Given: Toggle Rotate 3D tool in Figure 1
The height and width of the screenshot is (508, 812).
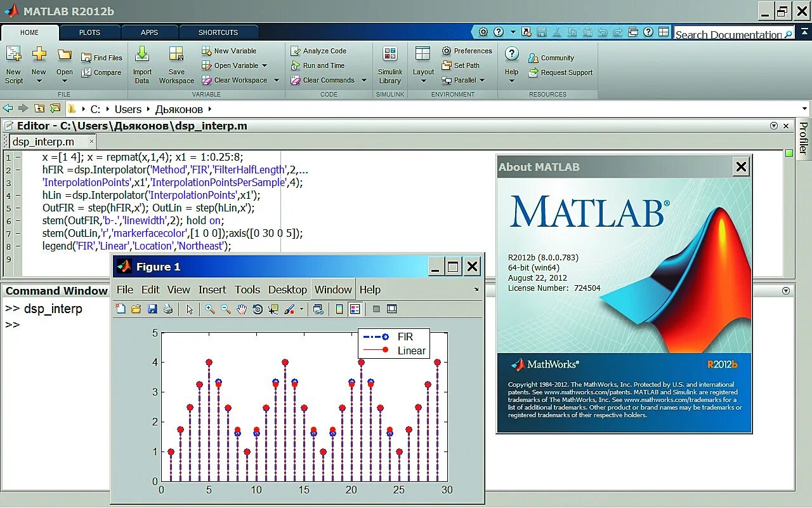Looking at the screenshot, I should tap(258, 309).
